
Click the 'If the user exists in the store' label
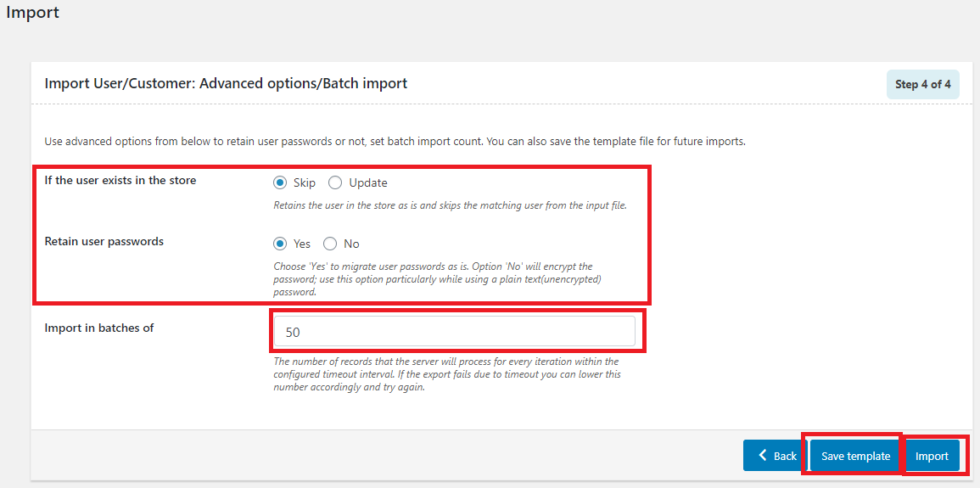tap(120, 181)
